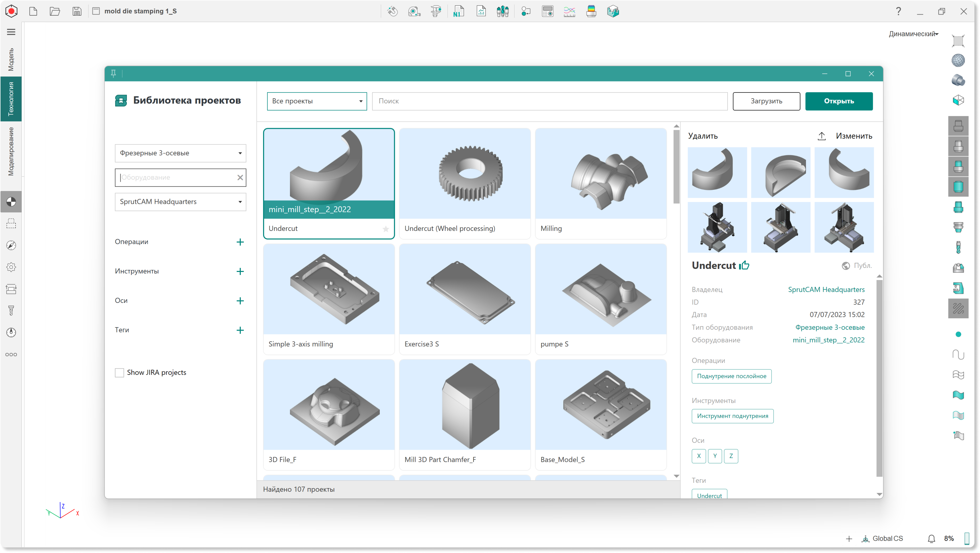Open the Все проекты dropdown
Screen dimensions: 980x553
coord(317,101)
